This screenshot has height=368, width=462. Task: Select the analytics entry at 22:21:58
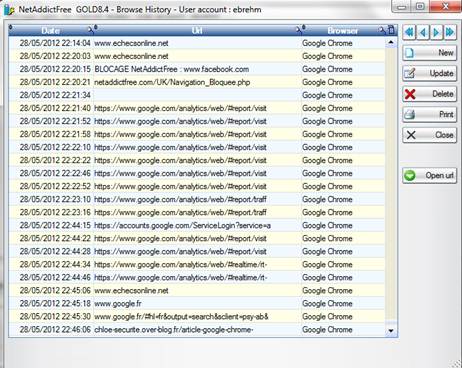(197, 134)
